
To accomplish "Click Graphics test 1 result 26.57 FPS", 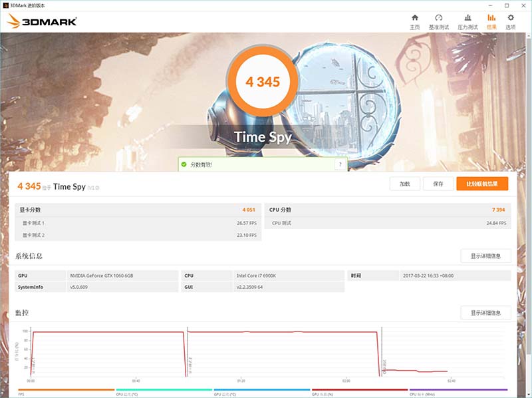I will (247, 223).
